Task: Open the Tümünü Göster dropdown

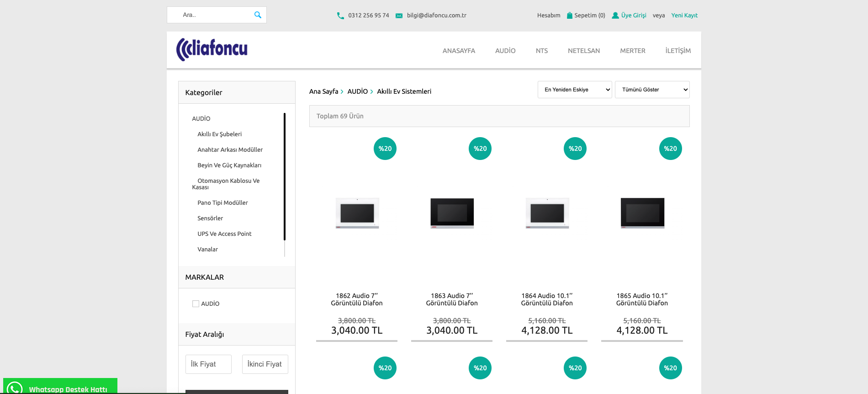Action: click(x=652, y=90)
